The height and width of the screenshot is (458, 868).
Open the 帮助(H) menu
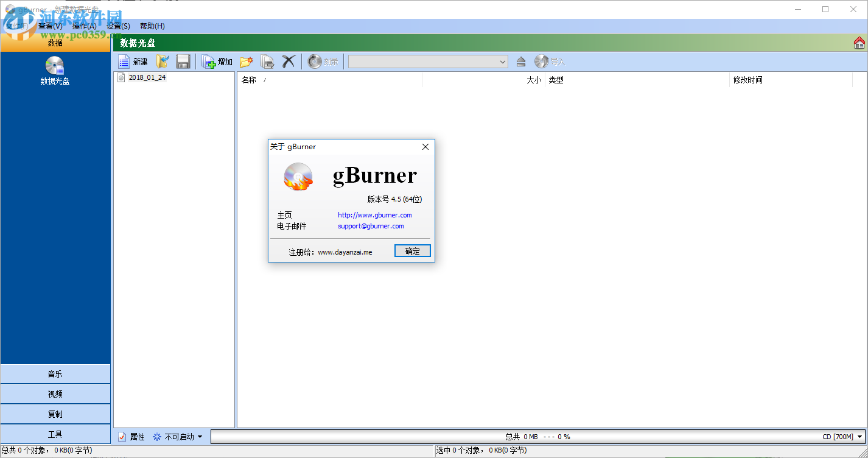(x=152, y=26)
